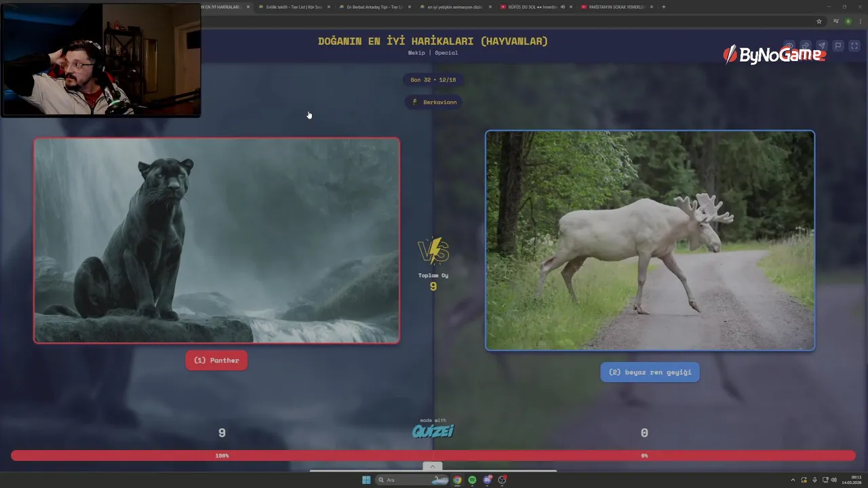Expand the bottom panel chevron

432,466
